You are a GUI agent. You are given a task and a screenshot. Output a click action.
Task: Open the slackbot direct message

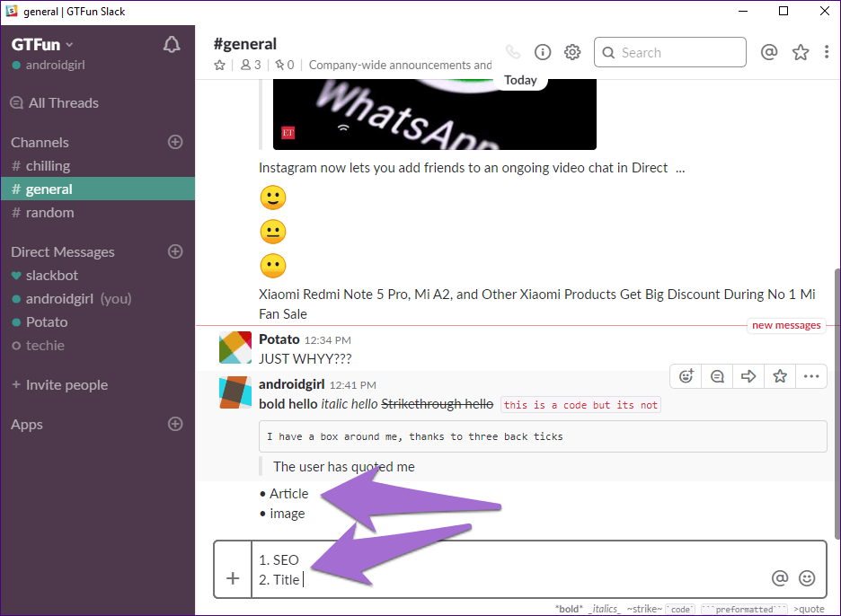pyautogui.click(x=98, y=276)
